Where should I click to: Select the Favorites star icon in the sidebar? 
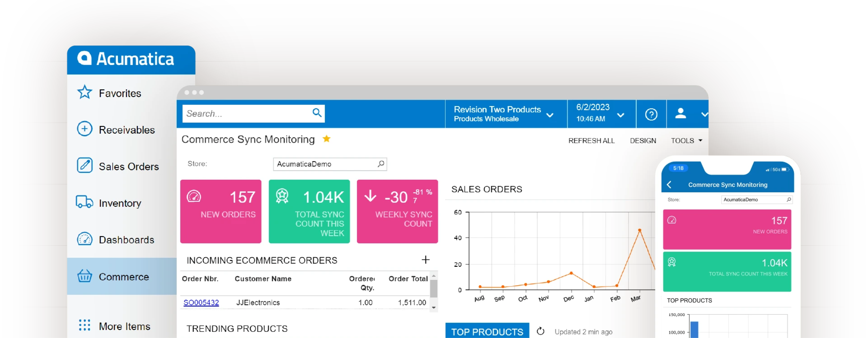pos(85,93)
